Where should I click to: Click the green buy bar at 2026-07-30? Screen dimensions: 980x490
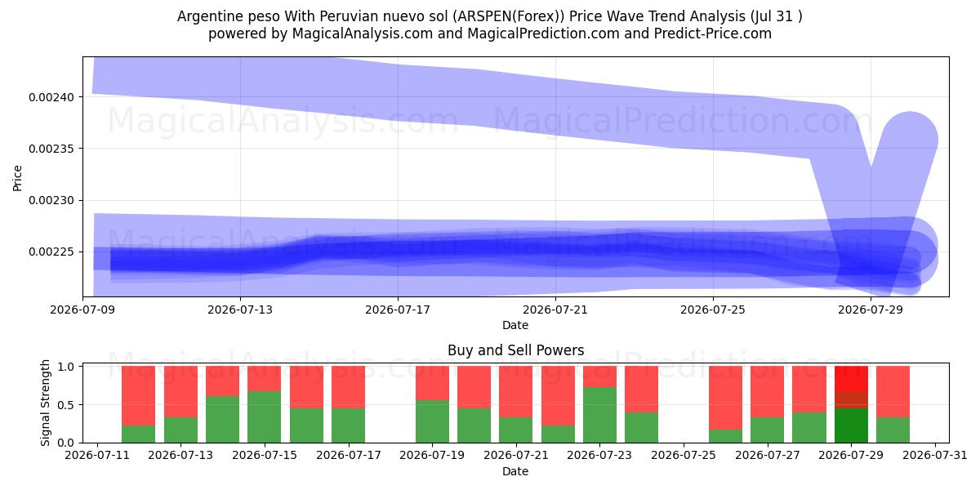[x=893, y=430]
